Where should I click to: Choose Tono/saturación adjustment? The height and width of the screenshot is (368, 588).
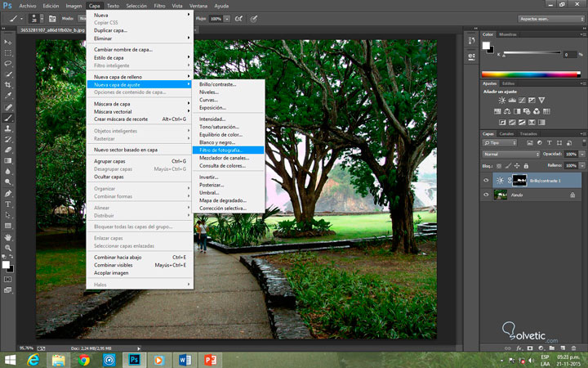[x=228, y=127]
